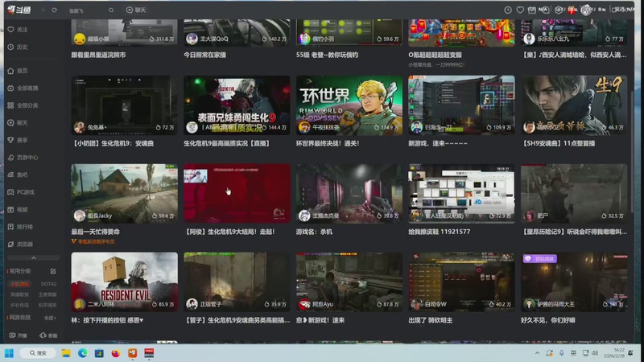Open title 【小奶团】生化危机9：安魂曲
644x362 pixels.
[113, 143]
